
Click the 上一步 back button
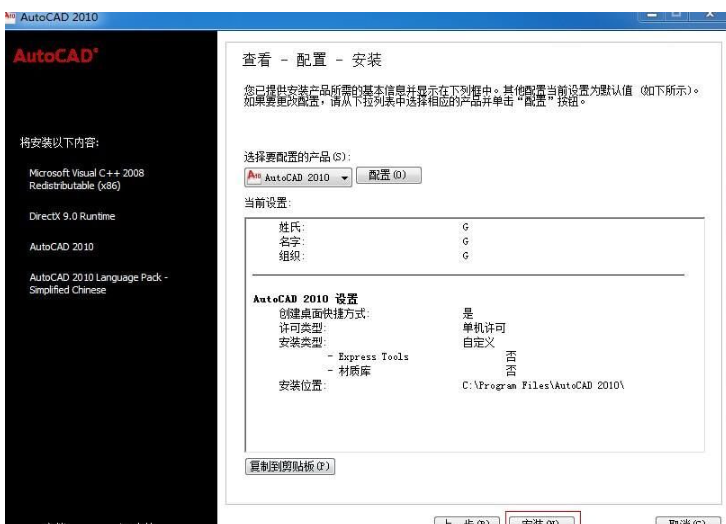coord(467,520)
